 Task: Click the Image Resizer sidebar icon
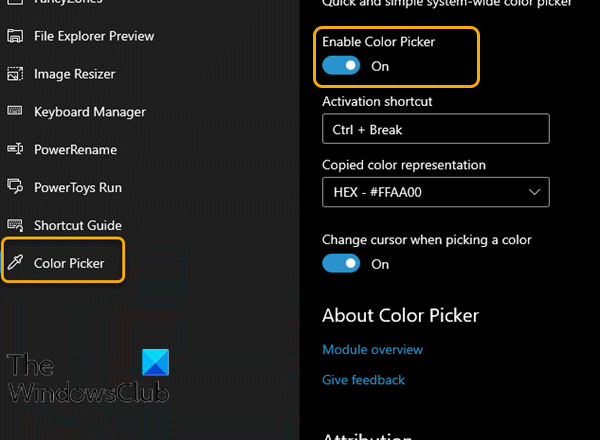tap(15, 74)
